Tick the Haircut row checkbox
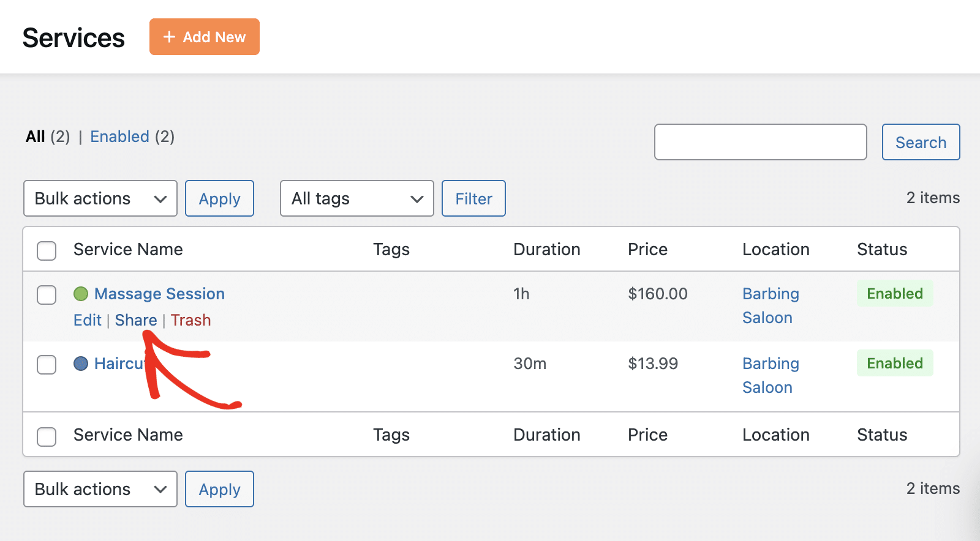The image size is (980, 541). click(x=47, y=364)
